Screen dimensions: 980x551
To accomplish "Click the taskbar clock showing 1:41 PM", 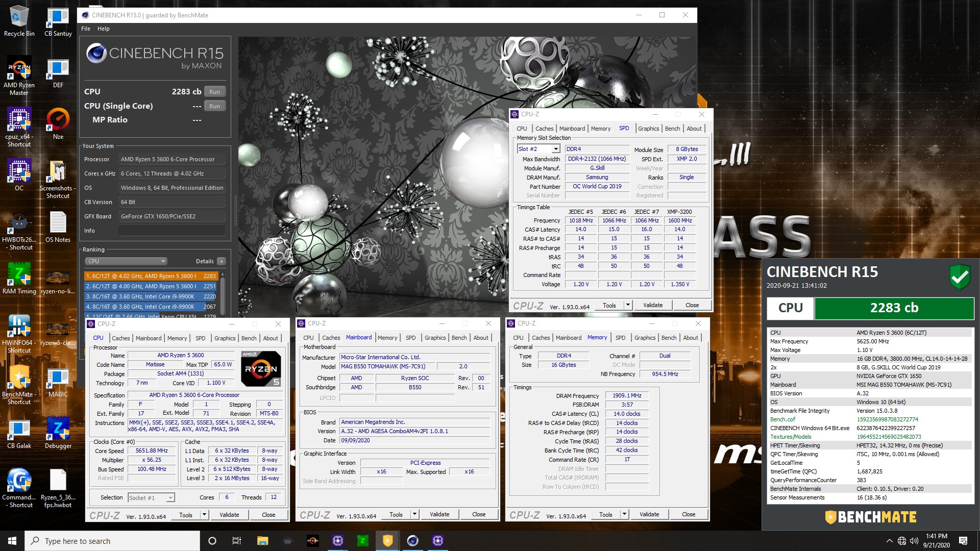I will [936, 541].
